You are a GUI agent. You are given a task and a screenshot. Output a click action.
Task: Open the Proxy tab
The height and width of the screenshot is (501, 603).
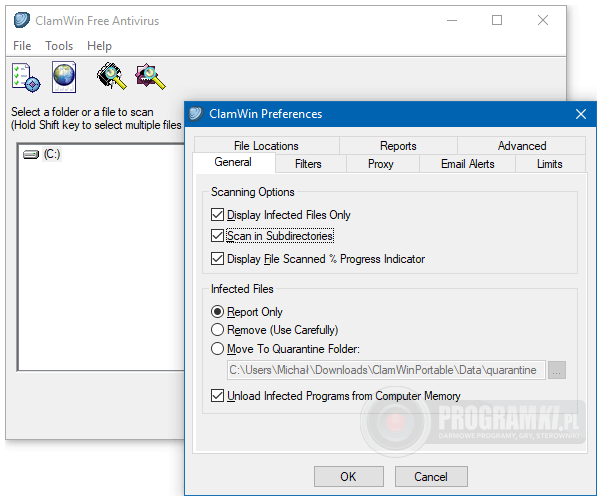coord(381,164)
